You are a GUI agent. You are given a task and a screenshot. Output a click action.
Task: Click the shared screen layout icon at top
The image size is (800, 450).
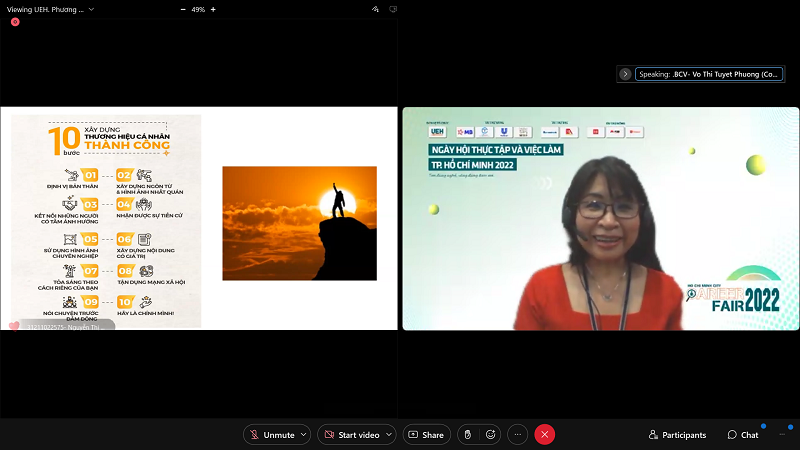click(x=393, y=9)
